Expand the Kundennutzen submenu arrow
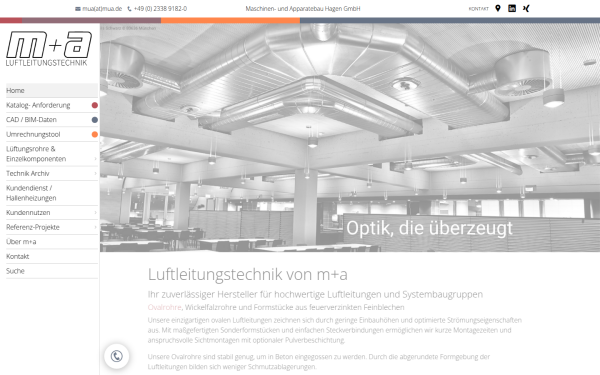The image size is (600, 375). pos(95,212)
